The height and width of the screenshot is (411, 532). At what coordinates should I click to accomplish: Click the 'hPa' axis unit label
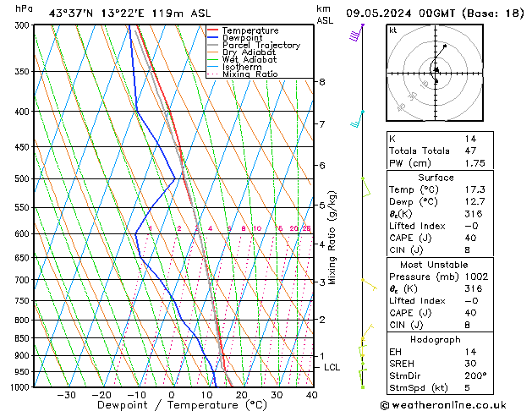coord(24,8)
